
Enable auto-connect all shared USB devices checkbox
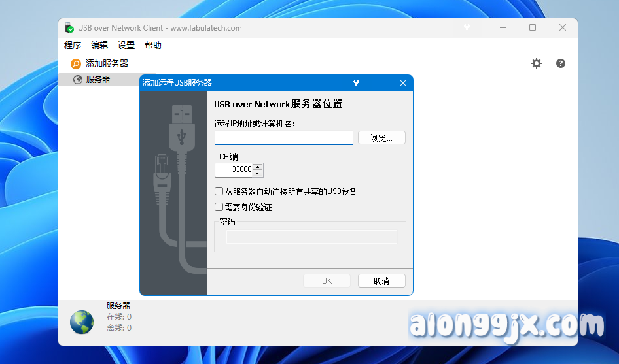[x=219, y=191]
